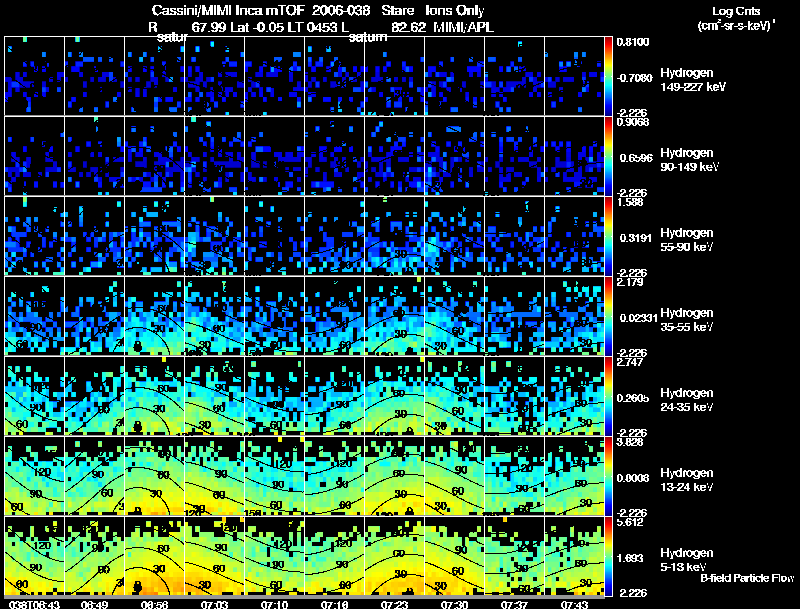800x609 pixels.
Task: Open the Hydrogen 5-13 keV panel at 07:23
Action: pyautogui.click(x=394, y=556)
